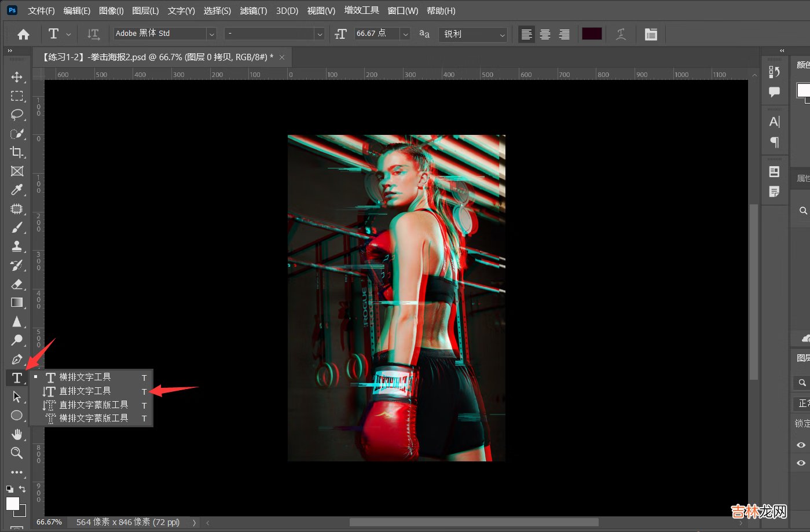Open the Notes panel icon
Image resolution: width=810 pixels, height=532 pixels.
(774, 192)
